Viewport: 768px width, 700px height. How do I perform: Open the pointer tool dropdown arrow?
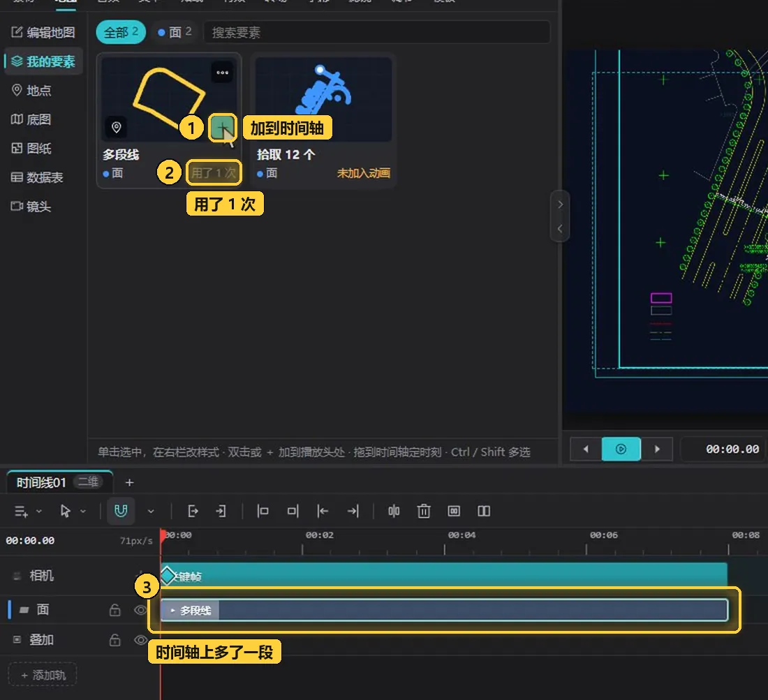click(x=83, y=512)
